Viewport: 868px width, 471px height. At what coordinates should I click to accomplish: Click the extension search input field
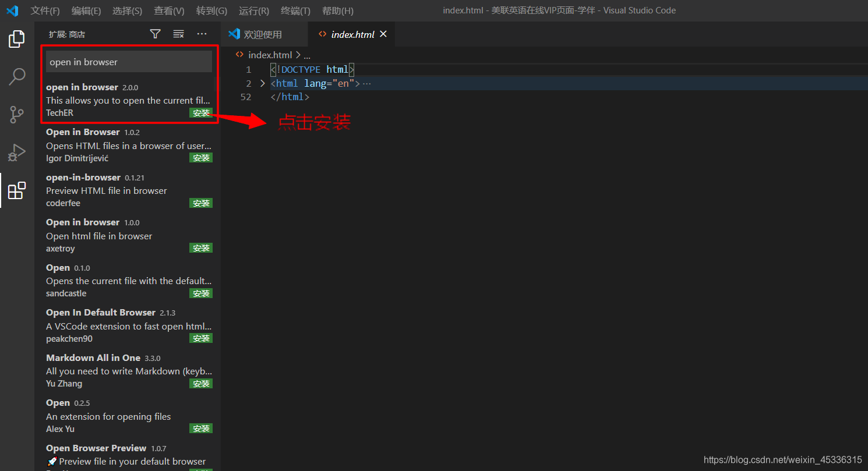[x=129, y=62]
